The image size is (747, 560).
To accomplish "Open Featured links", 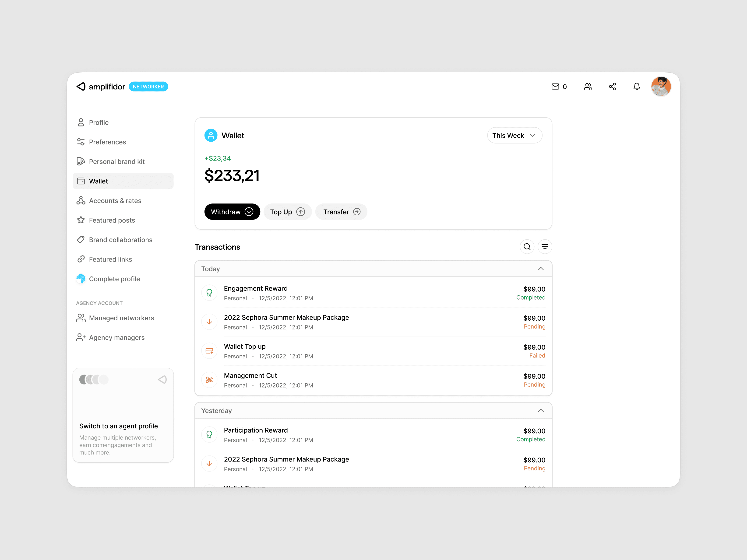I will point(123,259).
